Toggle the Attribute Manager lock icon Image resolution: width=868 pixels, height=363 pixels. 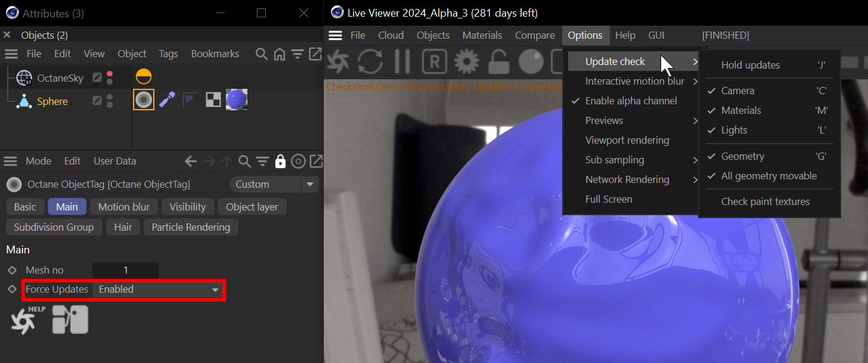tap(280, 161)
